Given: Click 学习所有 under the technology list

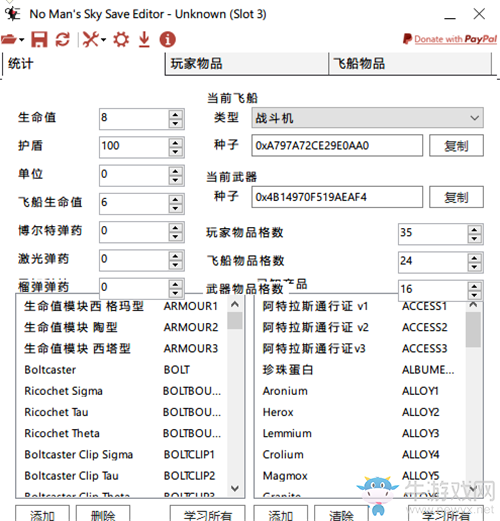Looking at the screenshot, I should 207,514.
